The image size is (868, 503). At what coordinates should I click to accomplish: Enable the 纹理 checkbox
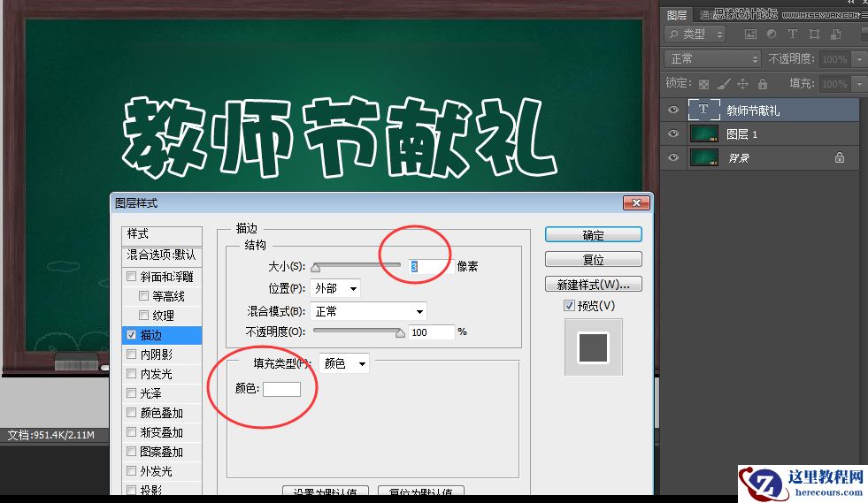pyautogui.click(x=143, y=315)
